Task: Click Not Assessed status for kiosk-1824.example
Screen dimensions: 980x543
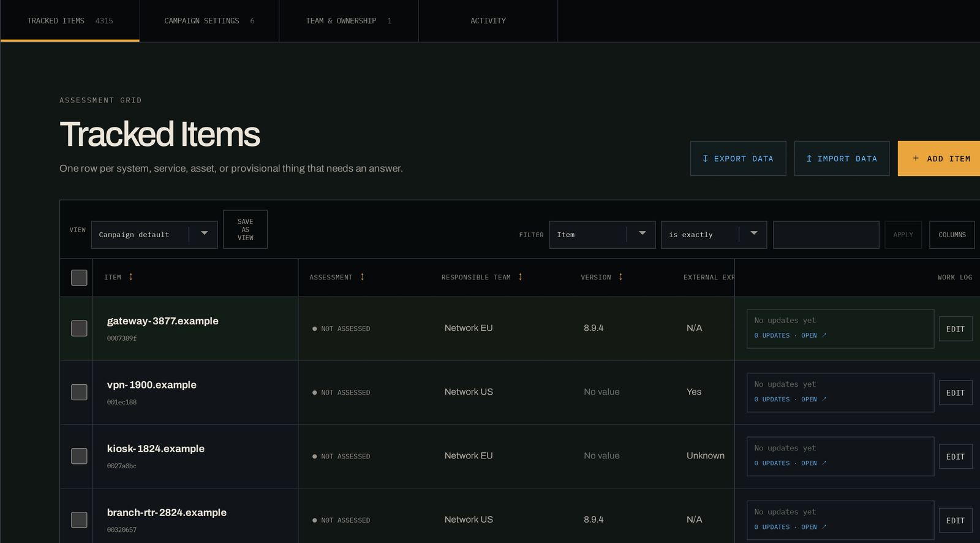Action: [x=341, y=457]
